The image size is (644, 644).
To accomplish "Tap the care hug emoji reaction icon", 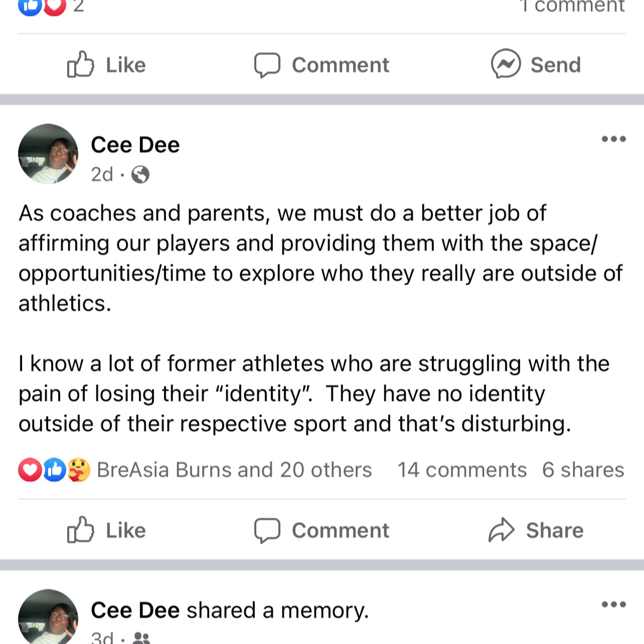I will pyautogui.click(x=79, y=470).
